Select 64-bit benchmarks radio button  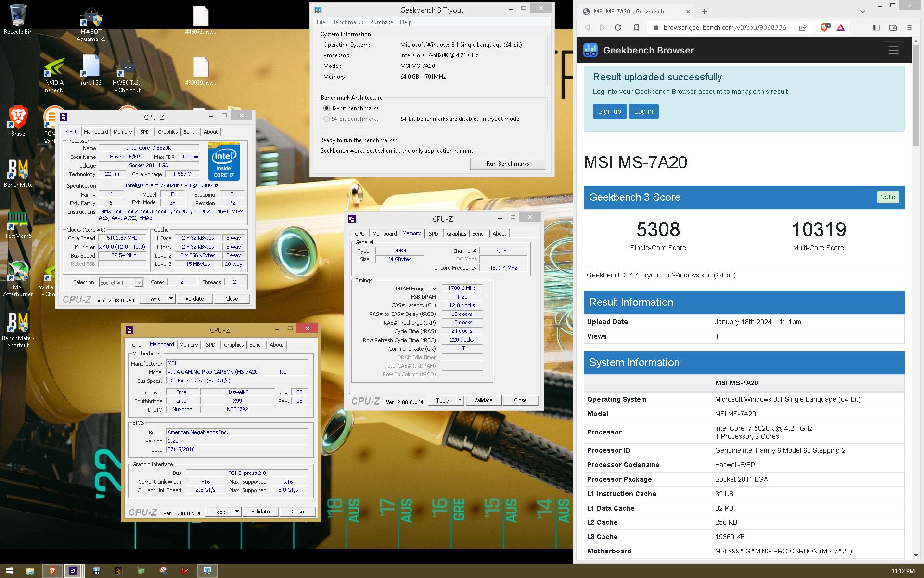point(327,119)
